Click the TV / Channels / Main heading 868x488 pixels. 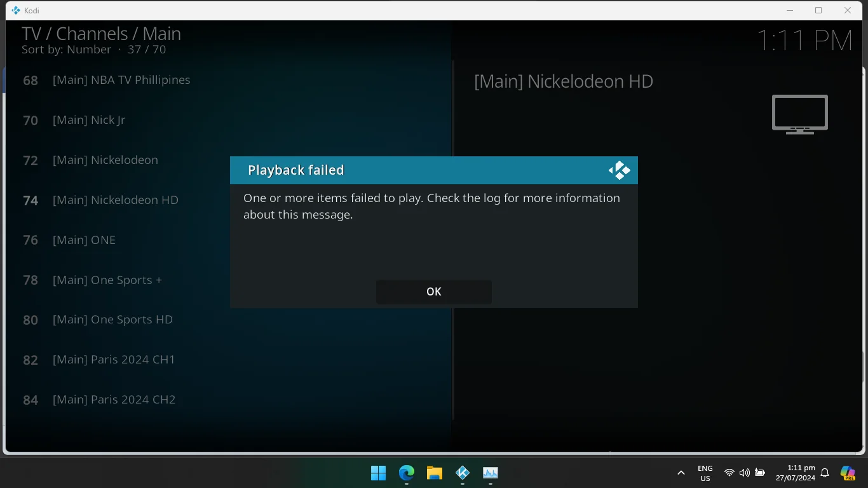tap(101, 34)
